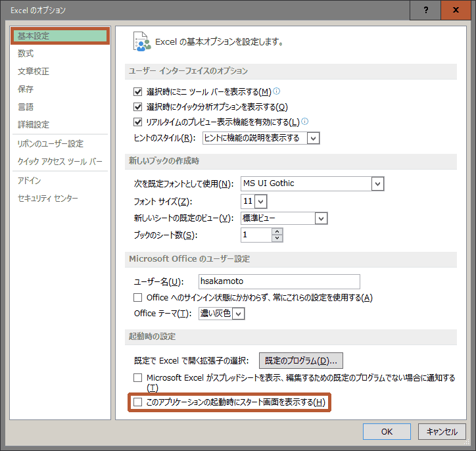
Task: Toggle 選択時にミニ ツール バーを表示する checkbox
Action: [x=138, y=91]
